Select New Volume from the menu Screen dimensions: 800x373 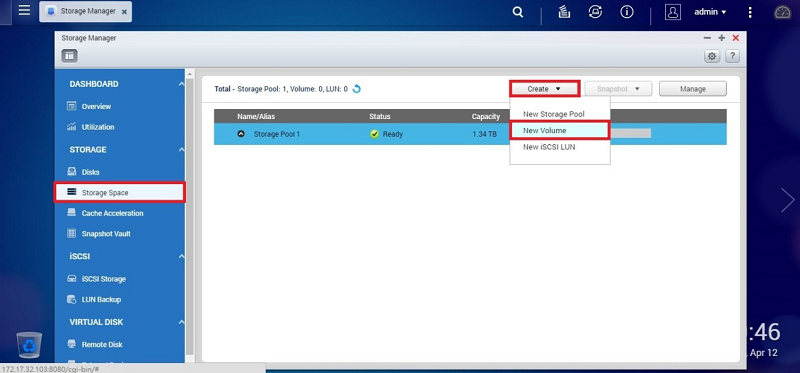pos(559,131)
